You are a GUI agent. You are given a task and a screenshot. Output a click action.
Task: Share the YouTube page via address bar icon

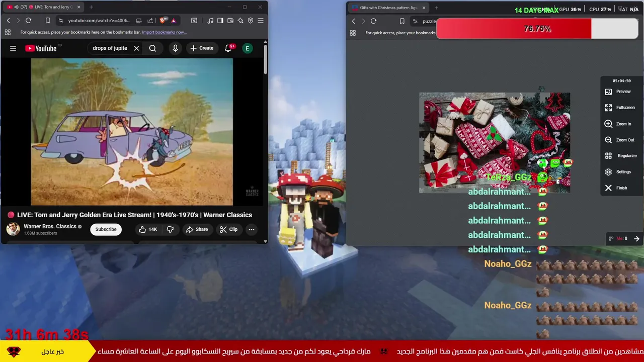150,21
